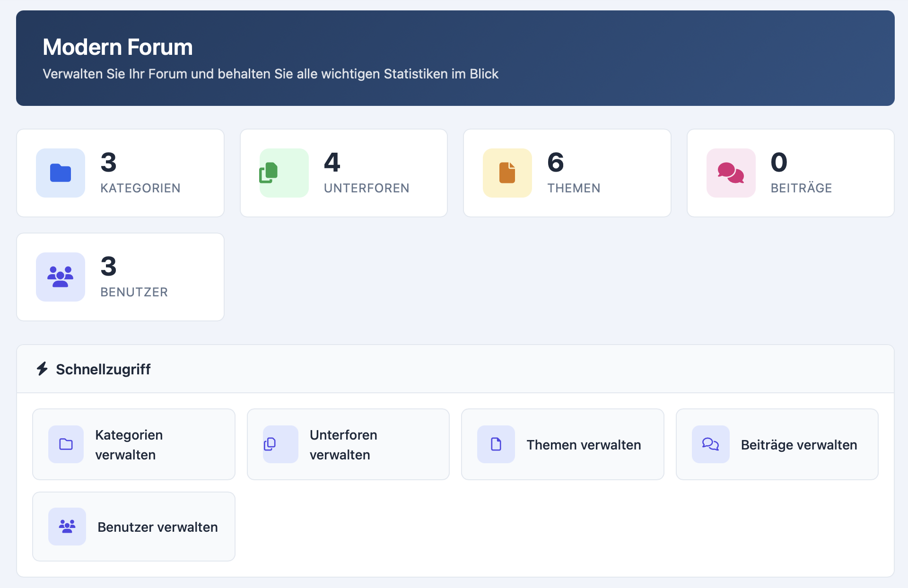Select the card showing 6 Themen
Image resolution: width=908 pixels, height=588 pixels.
pos(567,173)
